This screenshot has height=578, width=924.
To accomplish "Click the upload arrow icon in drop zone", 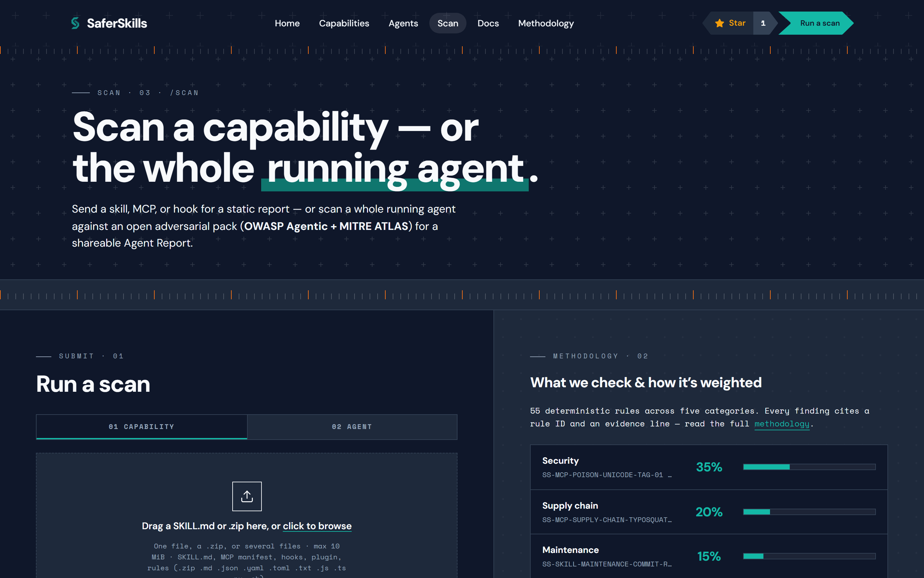I will click(x=247, y=496).
